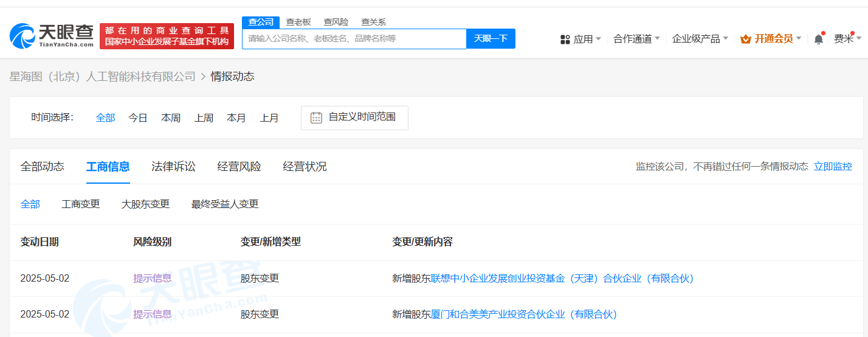868x337 pixels.
Task: Expand the 合作通道 dropdown
Action: [636, 39]
